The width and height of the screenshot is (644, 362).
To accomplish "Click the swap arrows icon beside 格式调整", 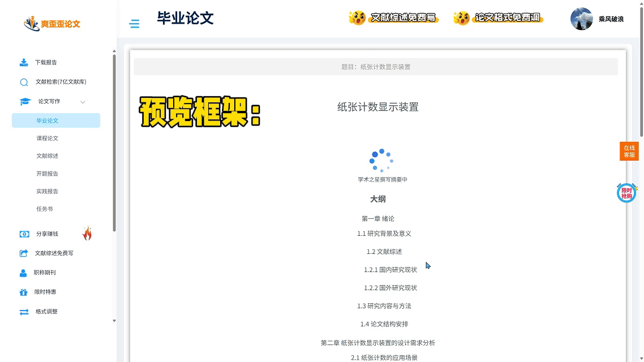I will pyautogui.click(x=24, y=312).
